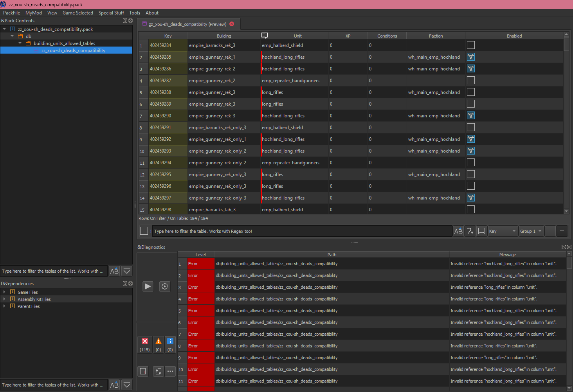Toggle the blue info diagnostics filter icon
573x392 pixels.
(170, 341)
